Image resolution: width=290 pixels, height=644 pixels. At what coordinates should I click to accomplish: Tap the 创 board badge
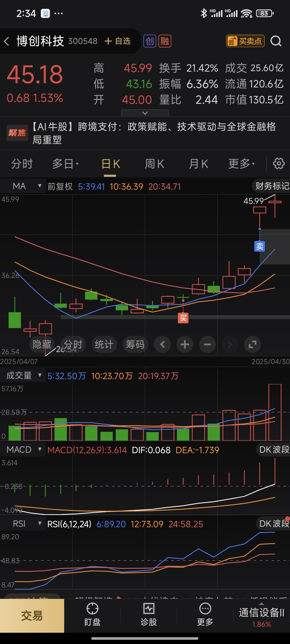[150, 41]
